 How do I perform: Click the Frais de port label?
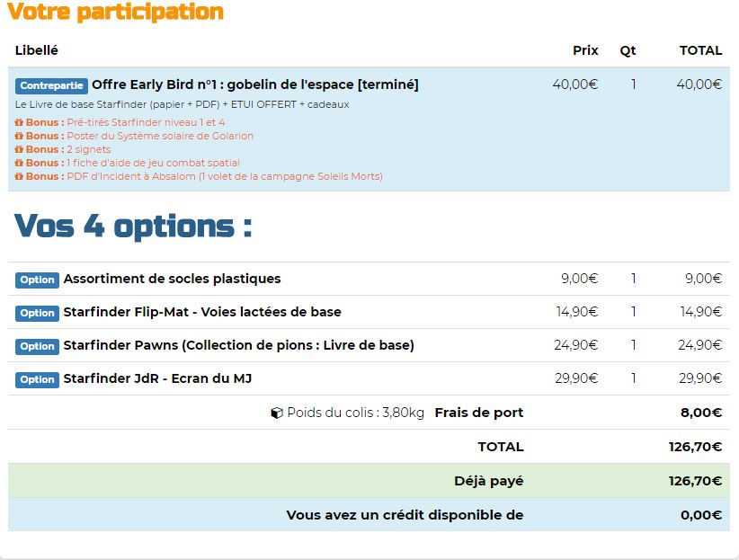pyautogui.click(x=478, y=413)
